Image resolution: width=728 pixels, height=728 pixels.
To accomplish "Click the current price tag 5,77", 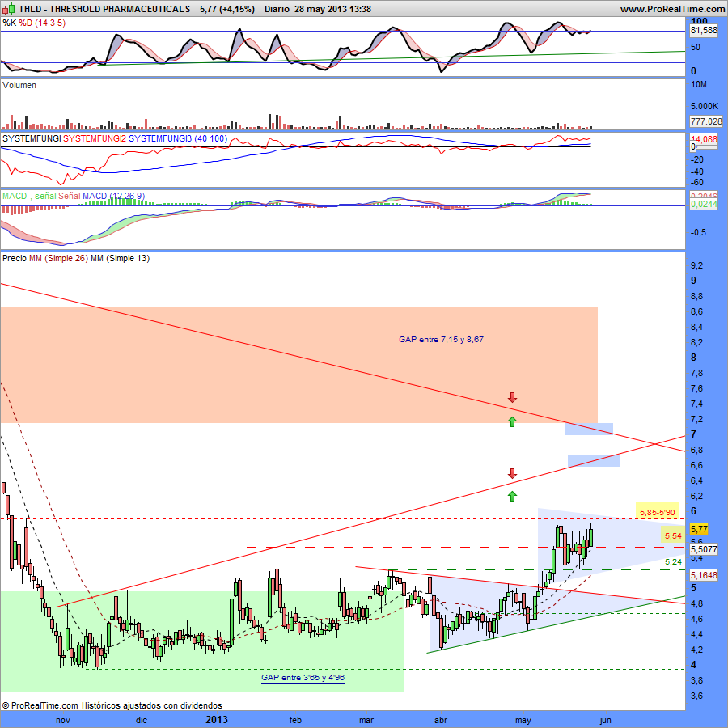I will (x=699, y=529).
